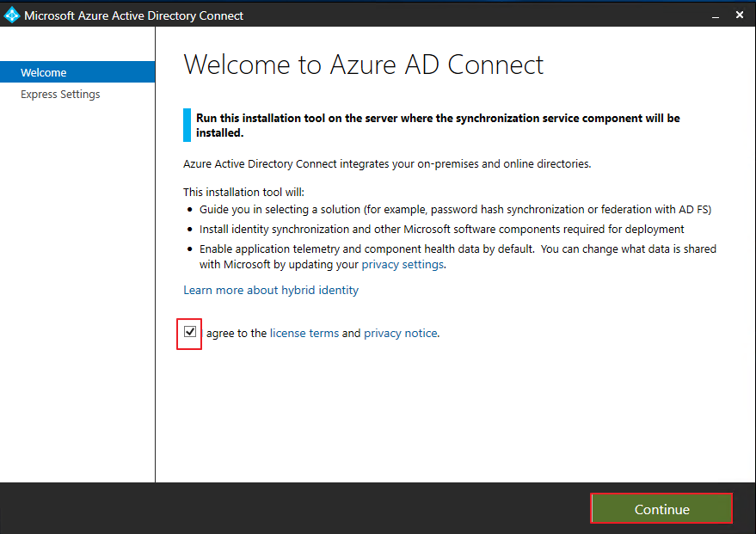Click the 'Install identity synchronization' bullet
Image resolution: width=756 pixels, height=534 pixels.
[x=441, y=230]
